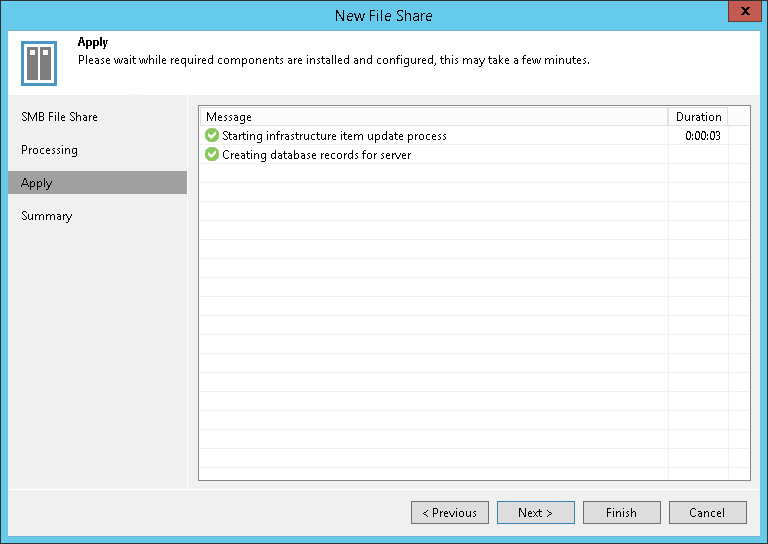Select the Apply step in sidebar
Screen dimensions: 768x544
click(x=37, y=183)
